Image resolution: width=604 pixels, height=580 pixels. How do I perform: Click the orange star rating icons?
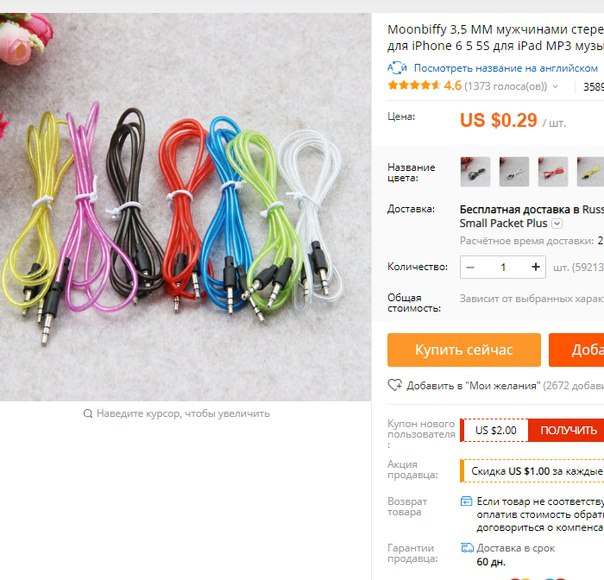coord(414,85)
